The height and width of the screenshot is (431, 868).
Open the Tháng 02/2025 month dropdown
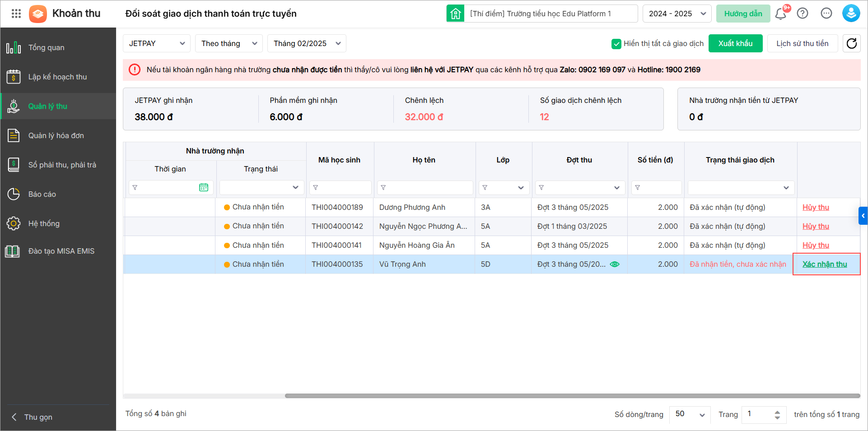307,43
